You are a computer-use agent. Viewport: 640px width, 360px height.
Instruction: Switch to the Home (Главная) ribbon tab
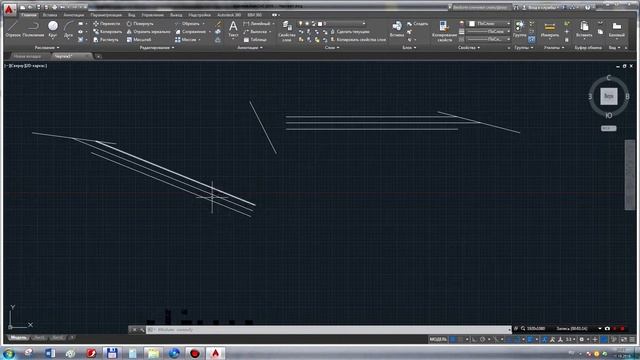coord(29,15)
